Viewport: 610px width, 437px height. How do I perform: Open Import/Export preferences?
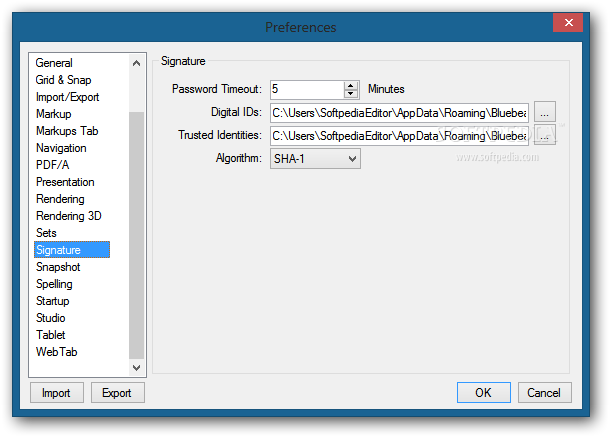coord(67,97)
